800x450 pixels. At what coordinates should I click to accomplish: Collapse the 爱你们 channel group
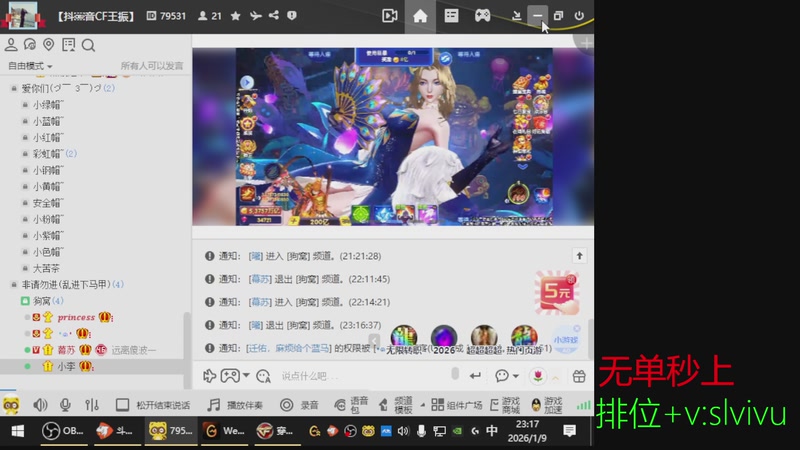pyautogui.click(x=14, y=88)
